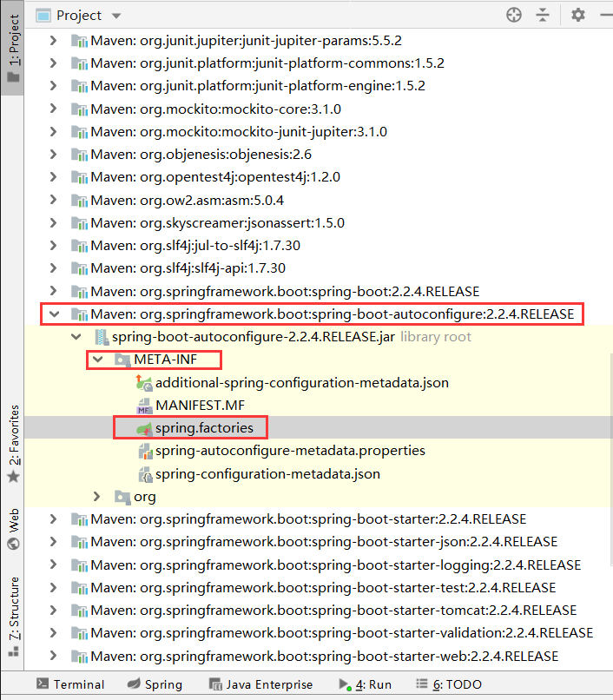Open the 4: Run tool window

coord(366,684)
